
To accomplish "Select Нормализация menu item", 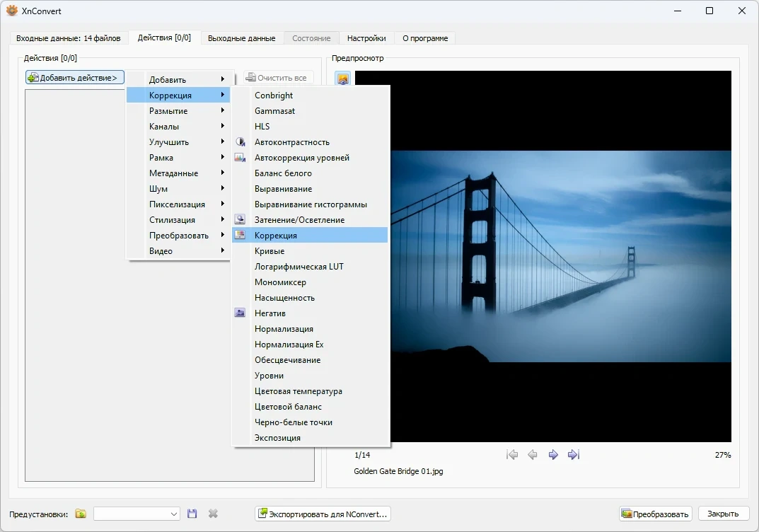I will click(310, 329).
